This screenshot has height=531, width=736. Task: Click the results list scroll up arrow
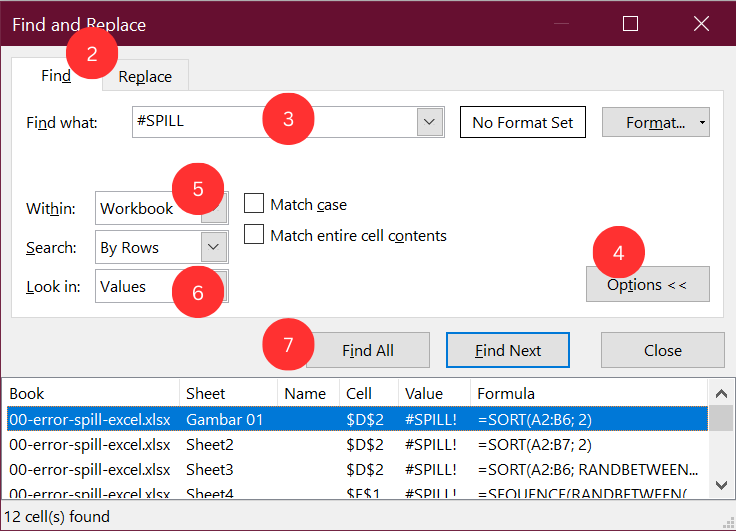tap(721, 393)
